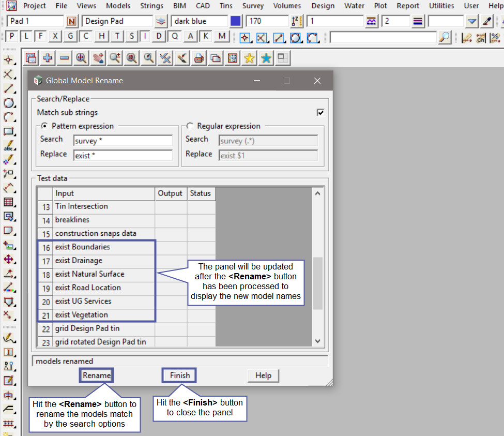Click the dark blue color swatch
504x436 pixels.
click(236, 21)
